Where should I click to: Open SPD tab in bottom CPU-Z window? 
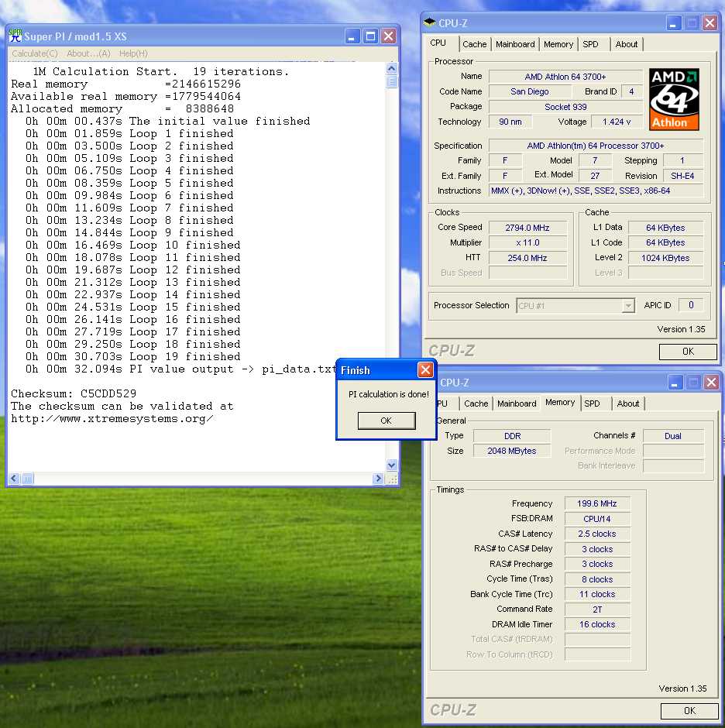[593, 403]
